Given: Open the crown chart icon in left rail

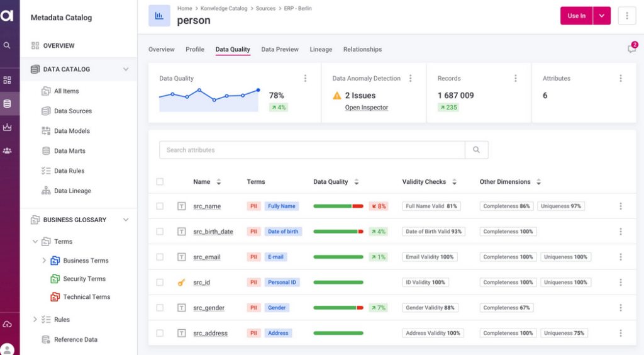Looking at the screenshot, I should tap(7, 127).
